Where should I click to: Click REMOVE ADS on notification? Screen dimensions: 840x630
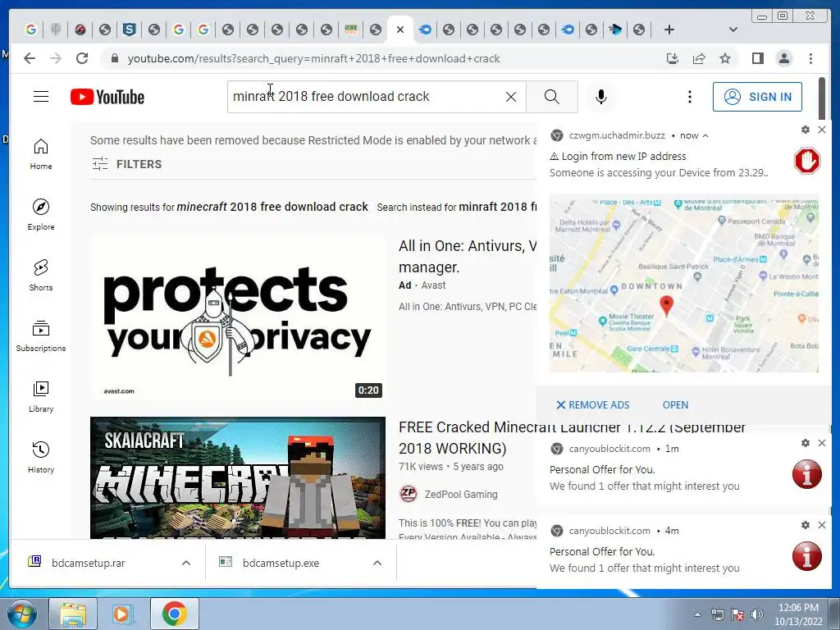[x=592, y=405]
